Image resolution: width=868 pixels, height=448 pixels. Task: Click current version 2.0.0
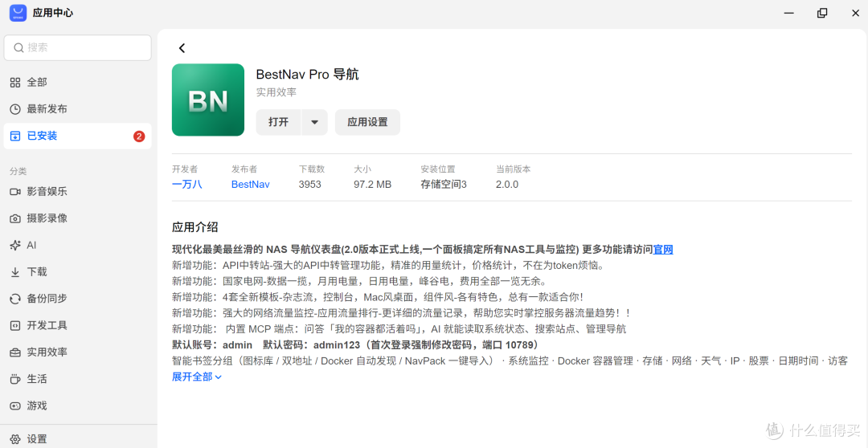[507, 184]
